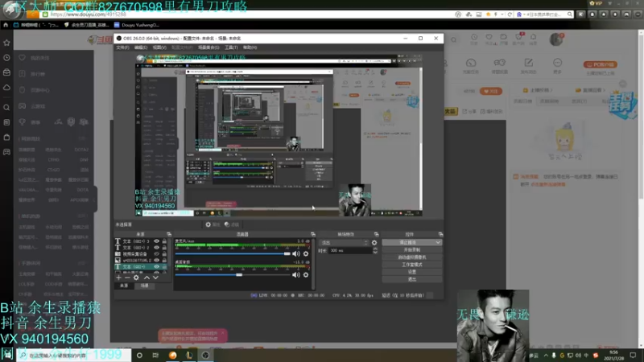Viewport: 644px width, 362px height.
Task: Click 启动虚拟摄像机 virtual camera button
Action: (x=412, y=257)
